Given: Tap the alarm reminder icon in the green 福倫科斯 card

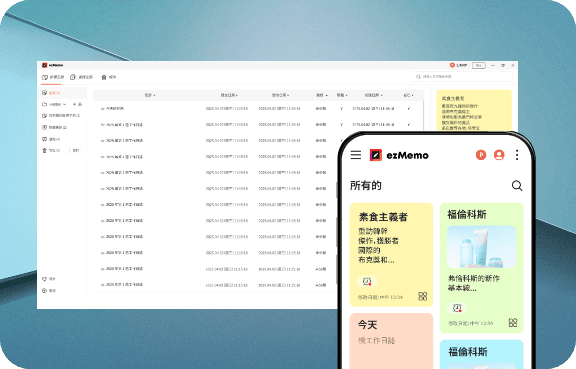Looking at the screenshot, I should click(457, 308).
